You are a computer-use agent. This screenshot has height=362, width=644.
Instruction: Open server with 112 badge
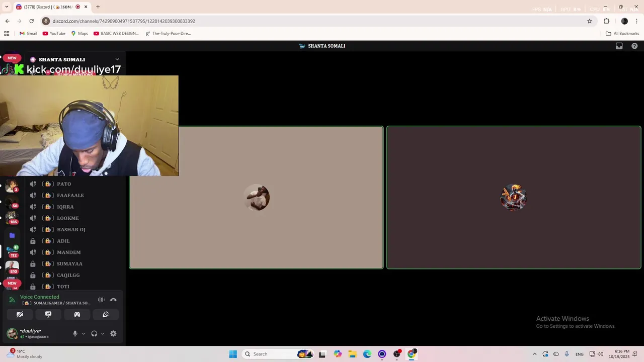click(12, 251)
